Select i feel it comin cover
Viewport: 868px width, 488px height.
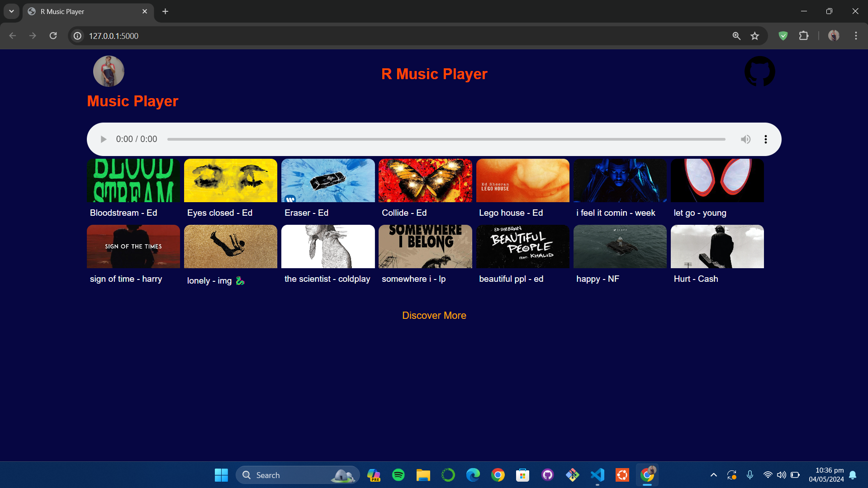[x=620, y=180]
